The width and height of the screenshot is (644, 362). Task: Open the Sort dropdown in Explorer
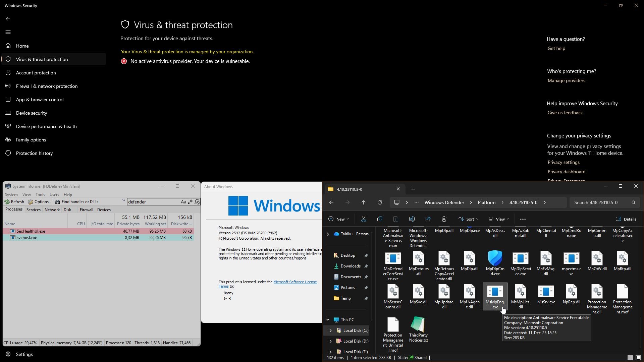click(x=469, y=219)
